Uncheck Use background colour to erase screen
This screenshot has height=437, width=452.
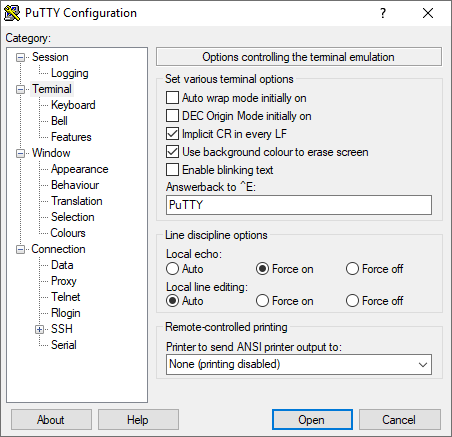pos(172,152)
